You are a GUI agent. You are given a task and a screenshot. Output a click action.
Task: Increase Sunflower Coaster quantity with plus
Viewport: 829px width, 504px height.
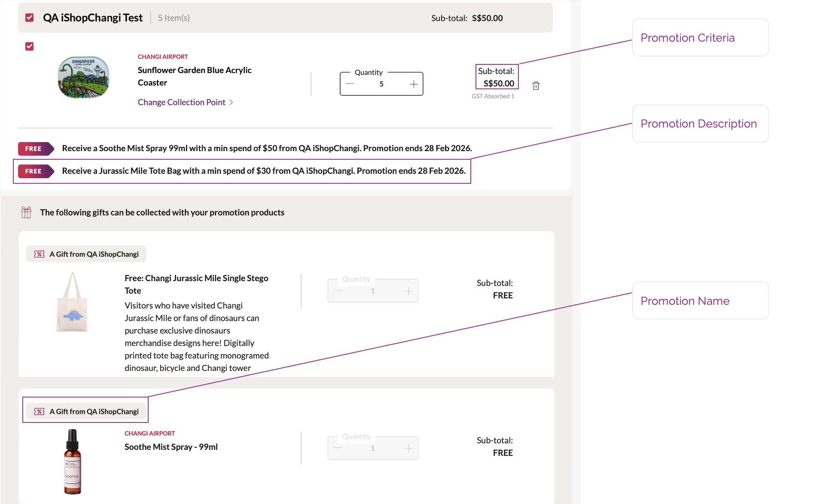pos(413,84)
